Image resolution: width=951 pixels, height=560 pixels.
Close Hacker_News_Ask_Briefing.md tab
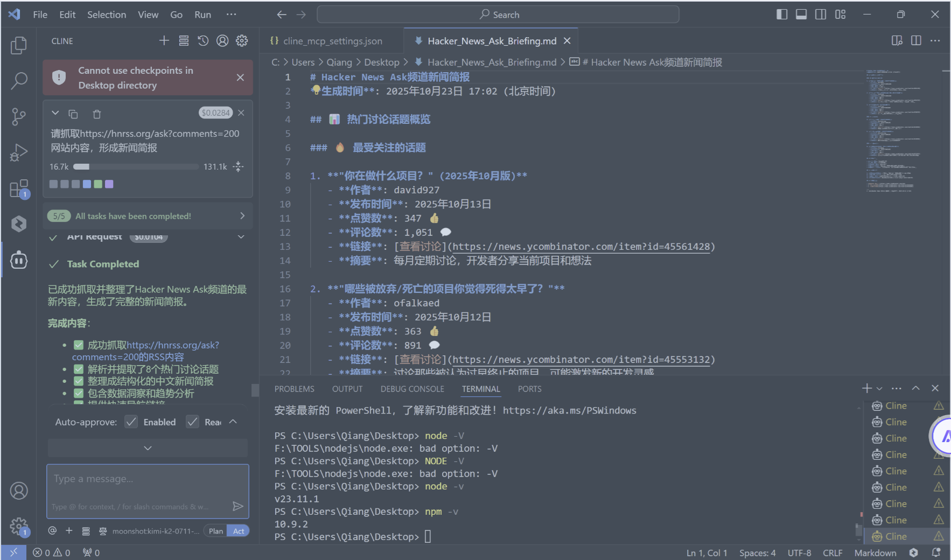pos(567,41)
